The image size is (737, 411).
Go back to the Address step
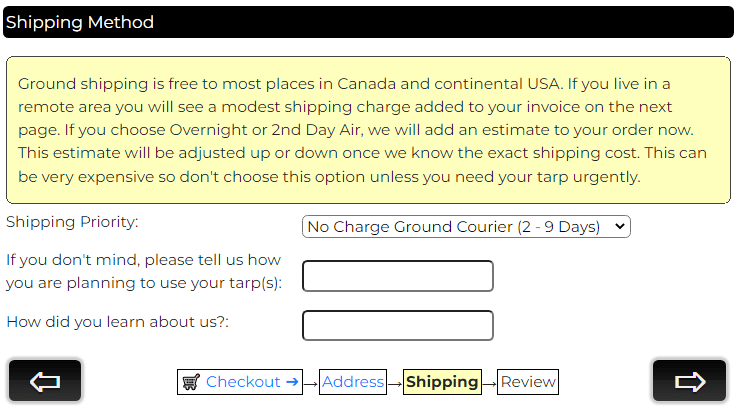point(353,382)
